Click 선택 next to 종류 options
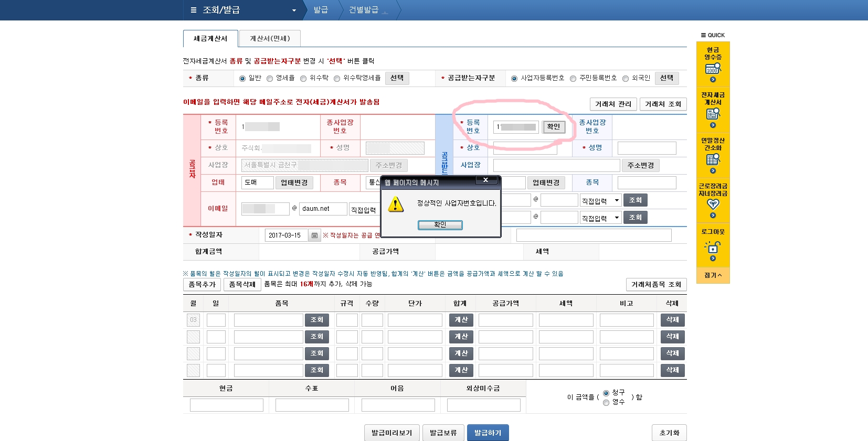The width and height of the screenshot is (868, 441). pyautogui.click(x=397, y=78)
